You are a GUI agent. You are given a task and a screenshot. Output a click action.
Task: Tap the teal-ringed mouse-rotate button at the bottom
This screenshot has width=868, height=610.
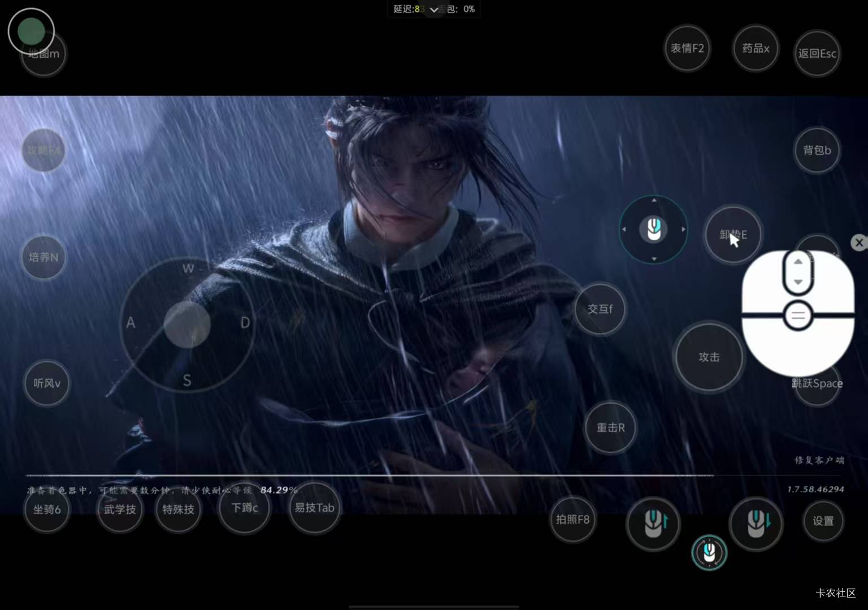[x=709, y=552]
